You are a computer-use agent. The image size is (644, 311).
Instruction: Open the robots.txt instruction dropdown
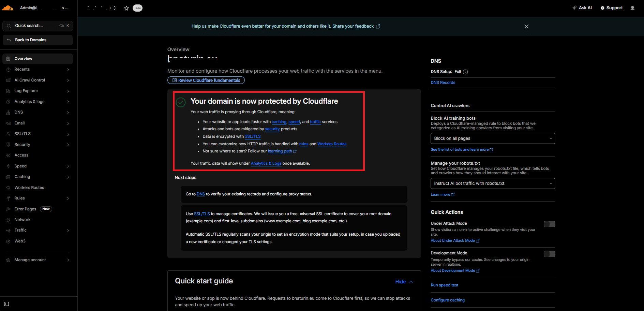(493, 183)
